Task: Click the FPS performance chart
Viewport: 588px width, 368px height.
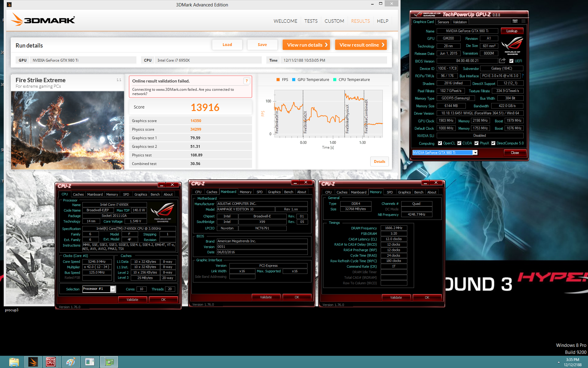Action: click(x=328, y=113)
